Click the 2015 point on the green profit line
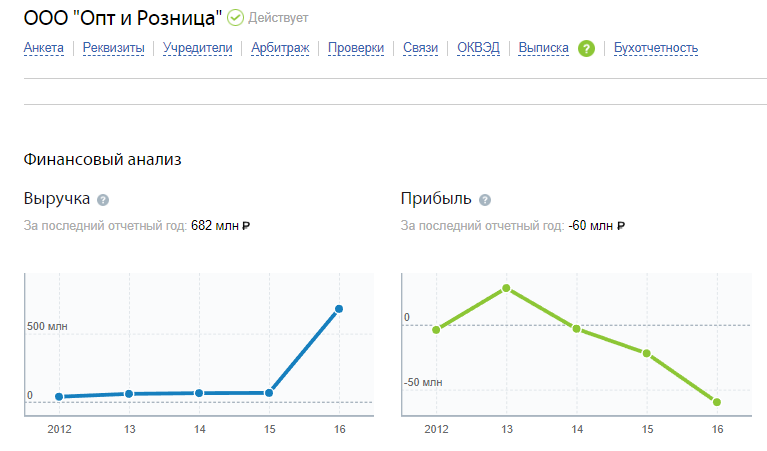Screen dimensions: 767x451 pos(647,353)
